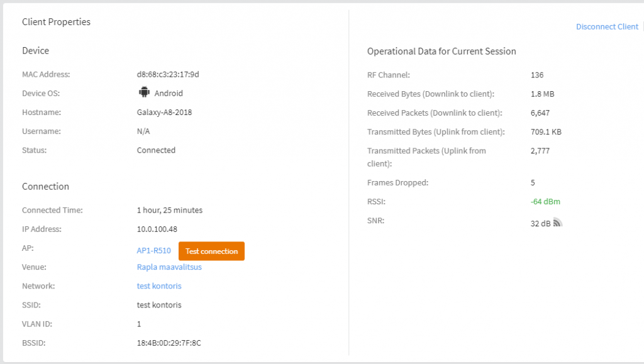Click the MAC address value d8:68:c3:23:17:9d
Screen dimensions: 644x364
pyautogui.click(x=168, y=74)
